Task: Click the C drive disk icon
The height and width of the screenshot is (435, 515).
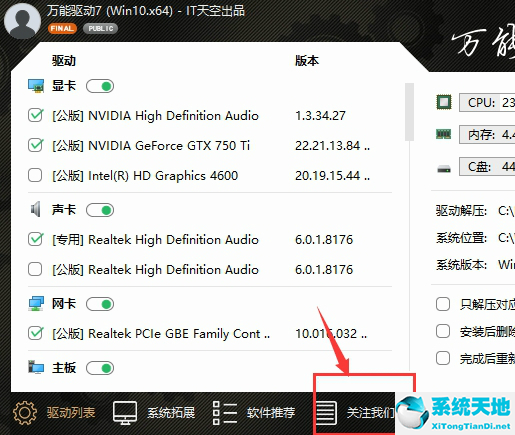Action: [x=444, y=169]
